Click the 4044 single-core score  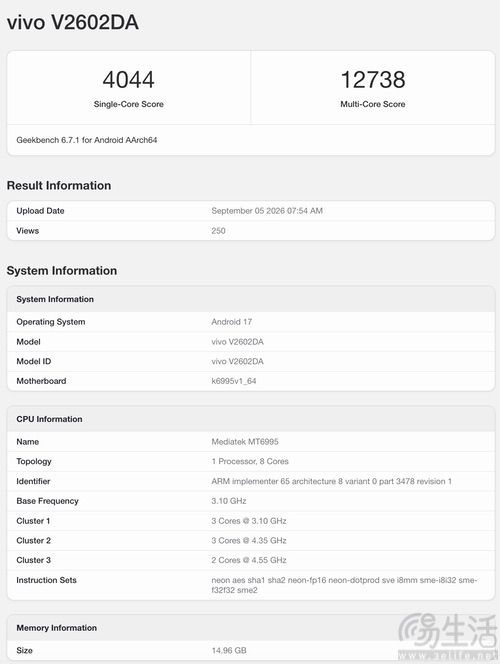[x=128, y=80]
